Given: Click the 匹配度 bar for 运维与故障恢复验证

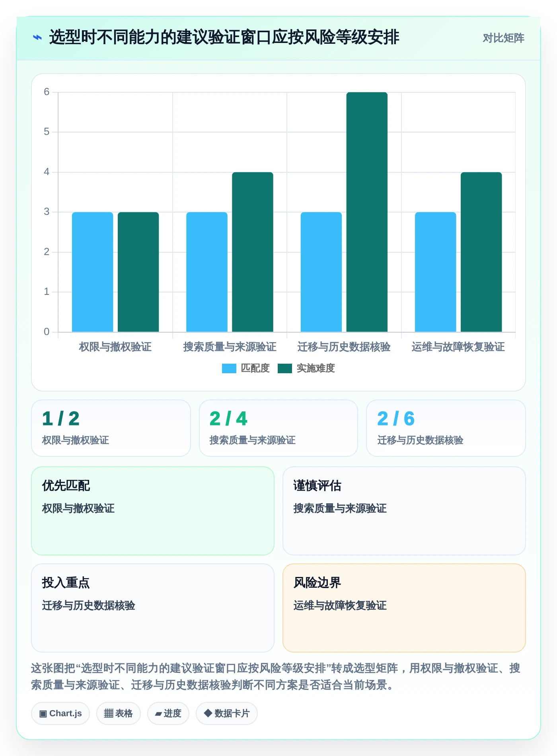Looking at the screenshot, I should coord(436,272).
